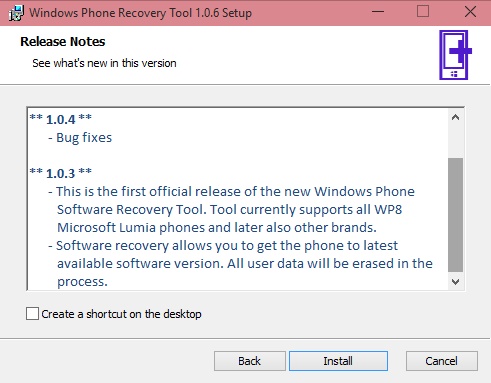Click the gray scrollbar thumb in release notes
The width and height of the screenshot is (491, 383).
point(455,215)
